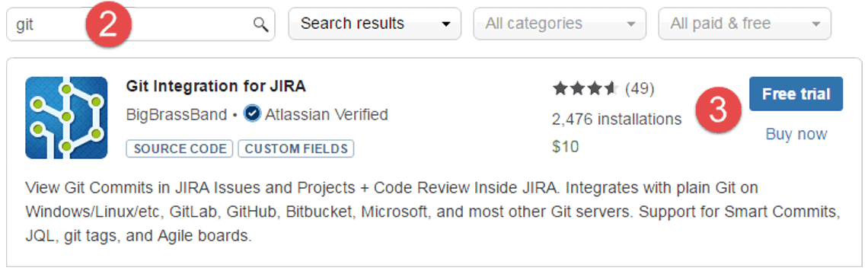Screen dimensions: 868x274
Task: Click the star rating icons
Action: (585, 88)
